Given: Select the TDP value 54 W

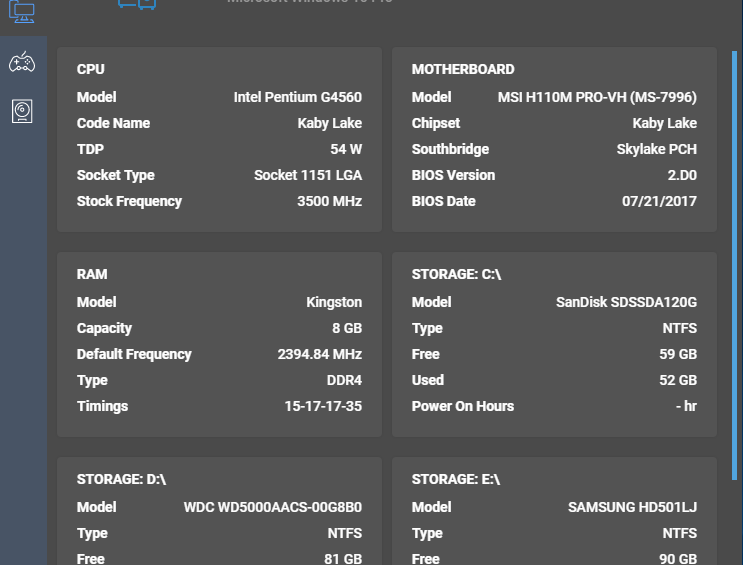Looking at the screenshot, I should pyautogui.click(x=346, y=149).
